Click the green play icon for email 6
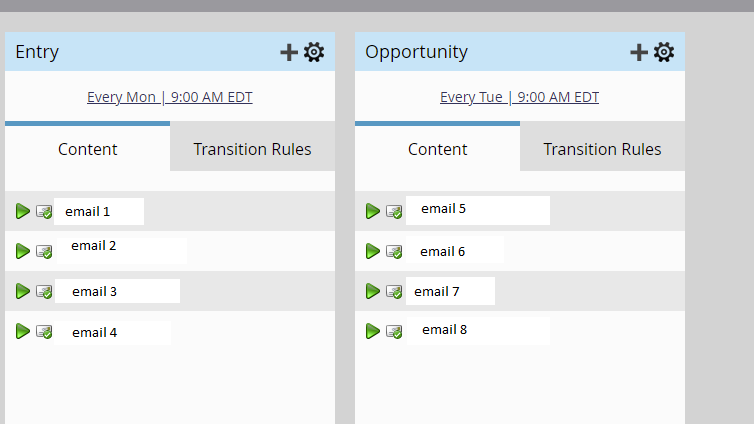 coord(373,251)
